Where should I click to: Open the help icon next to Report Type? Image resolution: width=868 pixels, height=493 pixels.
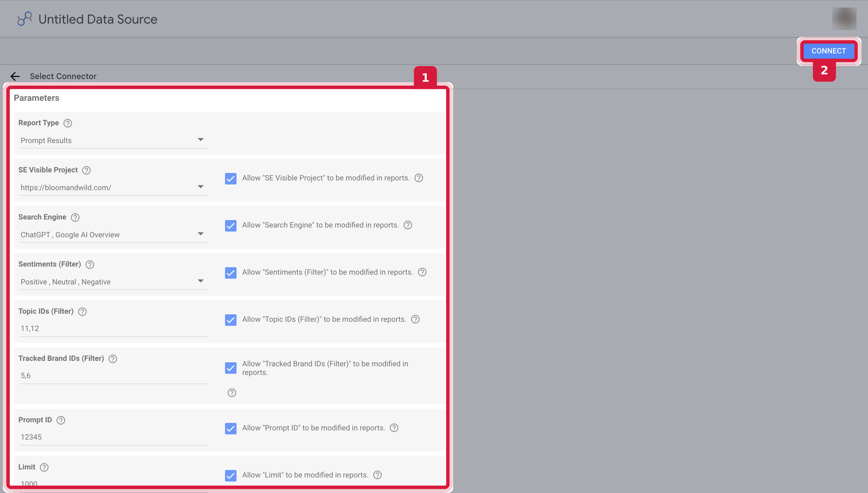coord(68,123)
